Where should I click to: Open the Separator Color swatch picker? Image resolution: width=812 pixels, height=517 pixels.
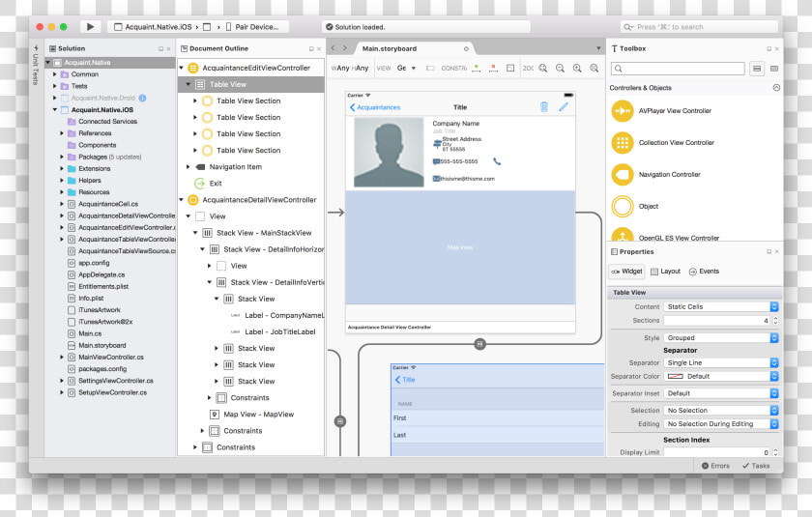tap(721, 376)
